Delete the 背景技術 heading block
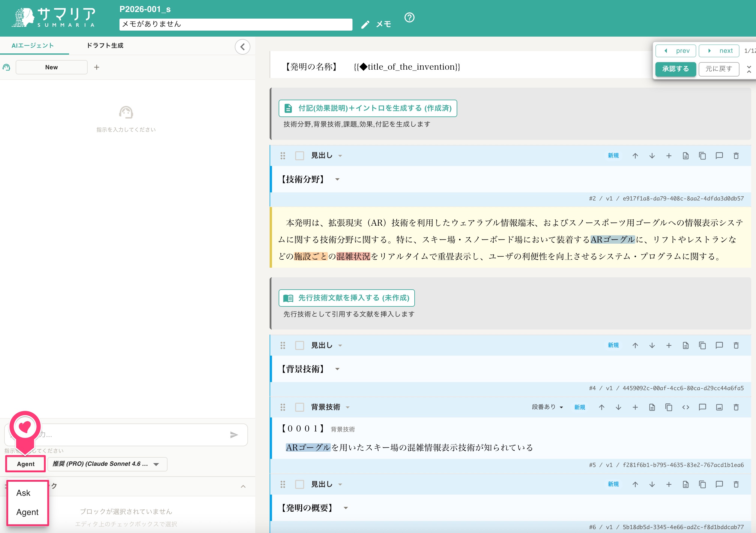Viewport: 756px width, 533px height. 736,345
